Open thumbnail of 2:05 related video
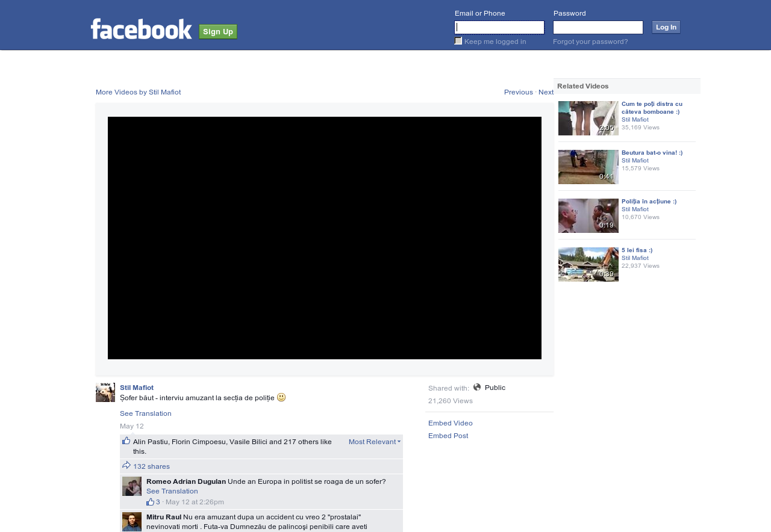 tap(588, 118)
